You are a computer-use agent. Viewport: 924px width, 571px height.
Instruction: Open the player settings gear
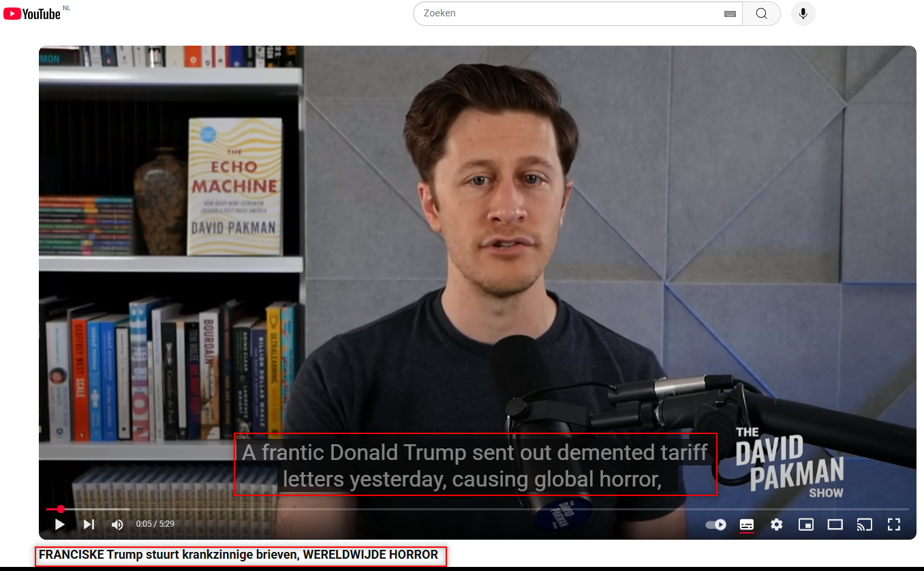coord(777,525)
